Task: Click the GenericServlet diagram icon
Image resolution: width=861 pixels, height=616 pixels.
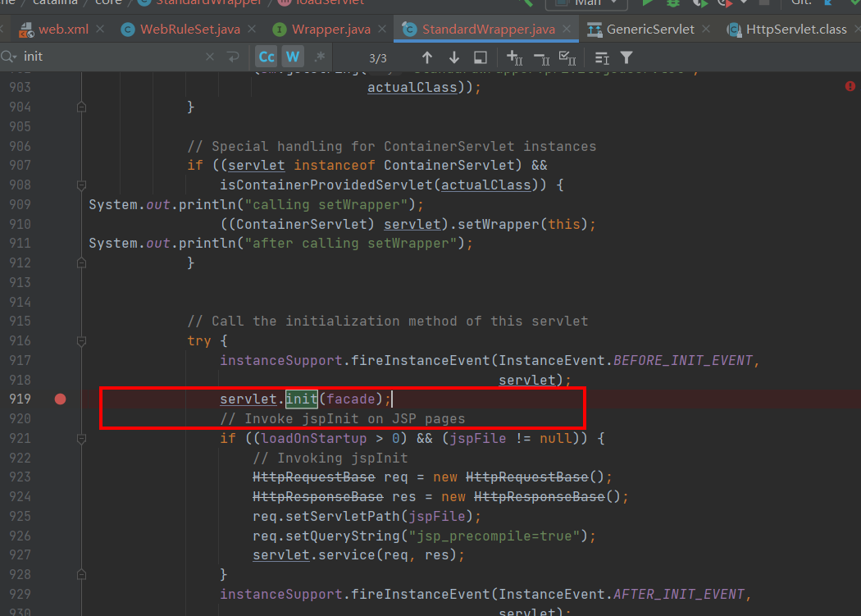Action: tap(594, 30)
